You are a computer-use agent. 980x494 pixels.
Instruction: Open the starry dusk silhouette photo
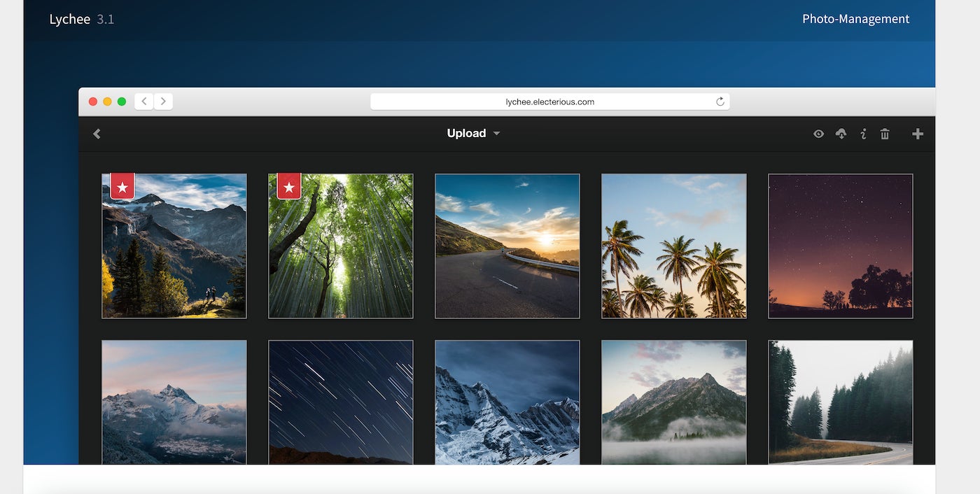pos(841,246)
